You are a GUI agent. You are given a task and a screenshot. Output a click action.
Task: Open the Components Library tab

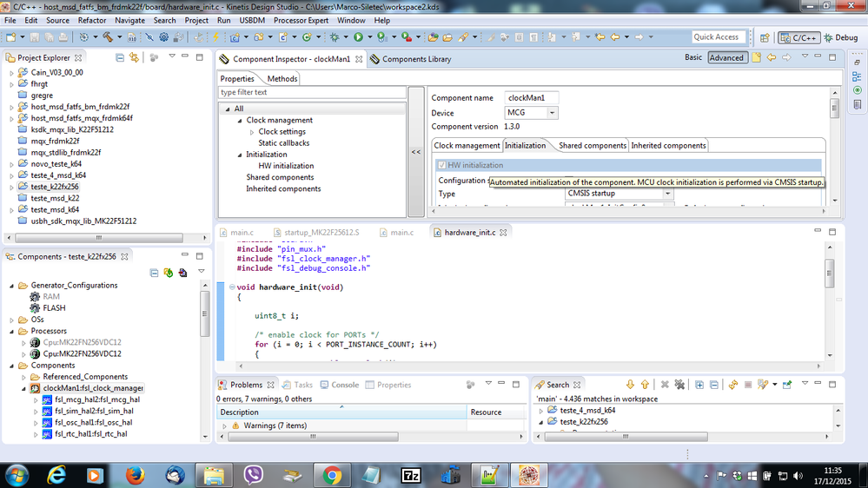(410, 59)
